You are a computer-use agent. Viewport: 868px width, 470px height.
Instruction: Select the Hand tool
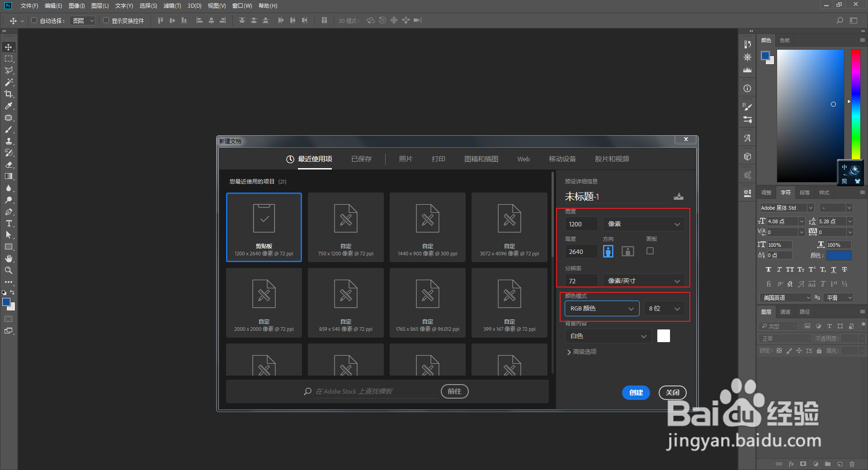9,258
